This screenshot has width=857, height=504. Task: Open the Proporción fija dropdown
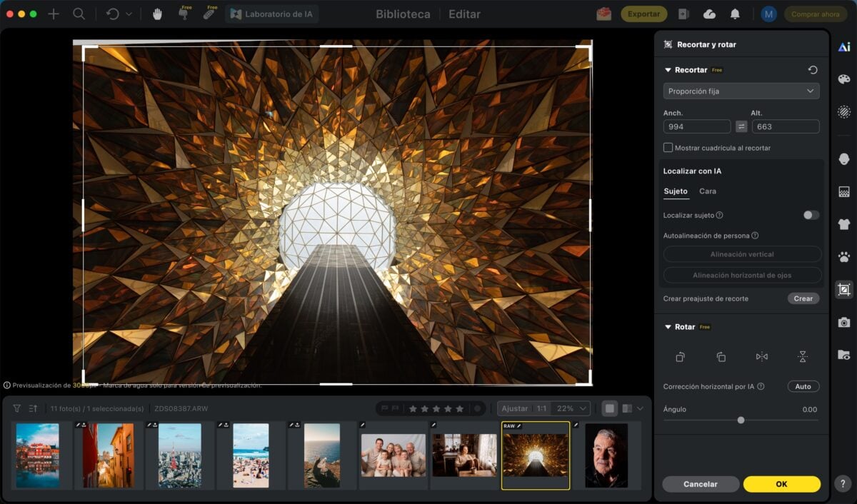741,91
